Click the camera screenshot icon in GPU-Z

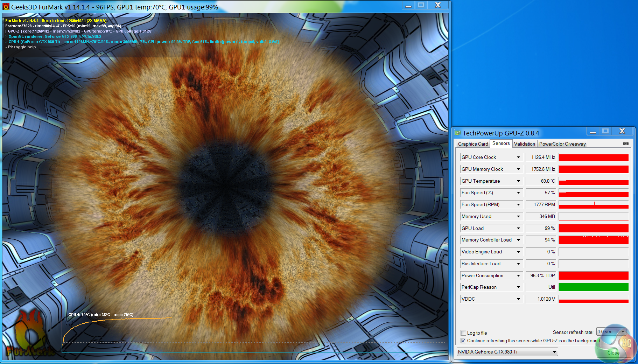click(x=626, y=143)
